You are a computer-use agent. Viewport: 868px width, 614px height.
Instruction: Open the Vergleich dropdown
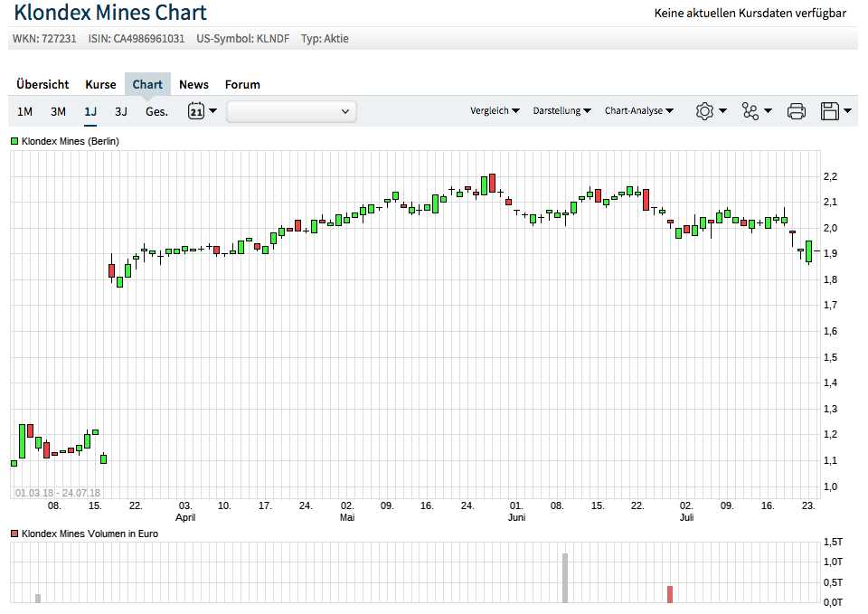point(495,111)
